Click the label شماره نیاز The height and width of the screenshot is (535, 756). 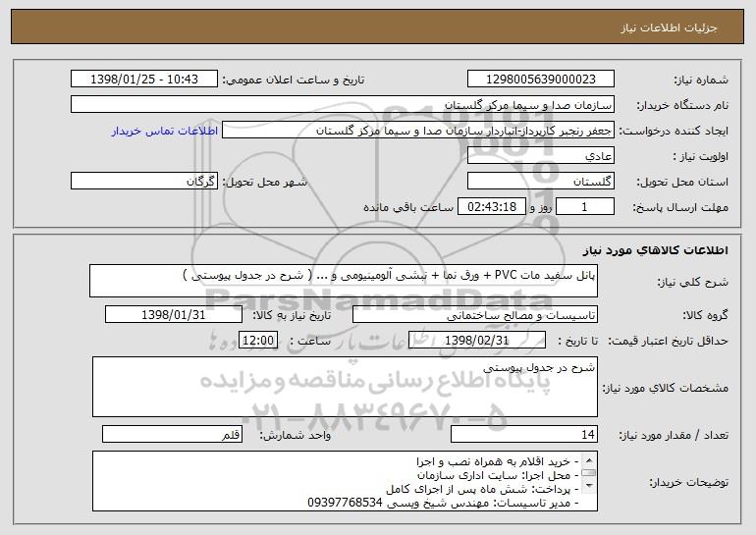[x=701, y=80]
